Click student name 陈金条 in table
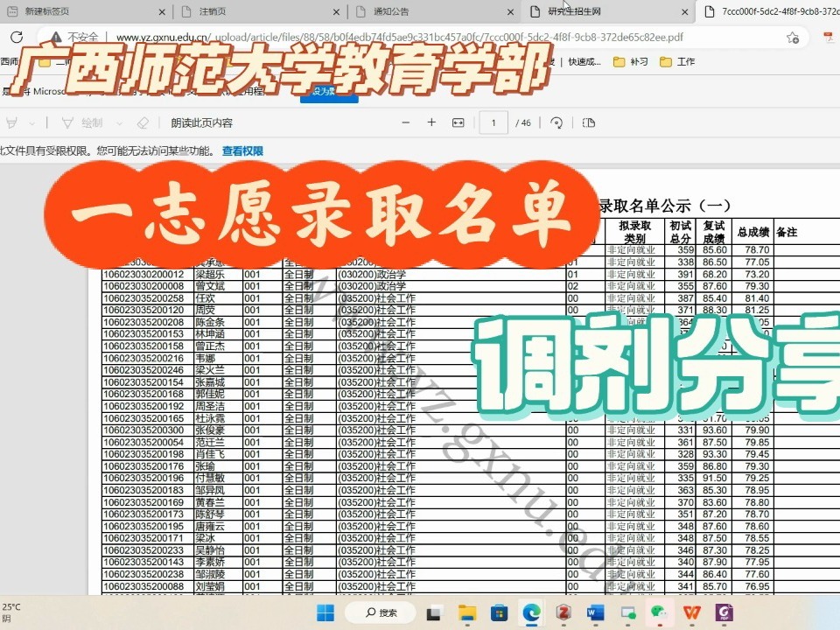 (210, 322)
